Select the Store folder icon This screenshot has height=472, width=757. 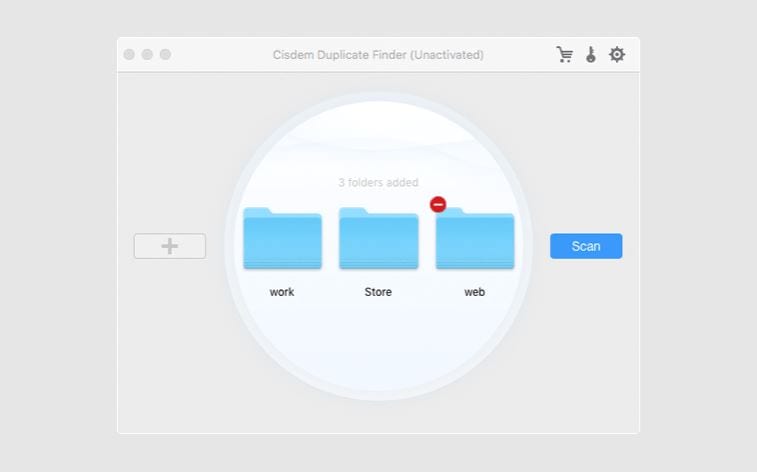click(378, 238)
